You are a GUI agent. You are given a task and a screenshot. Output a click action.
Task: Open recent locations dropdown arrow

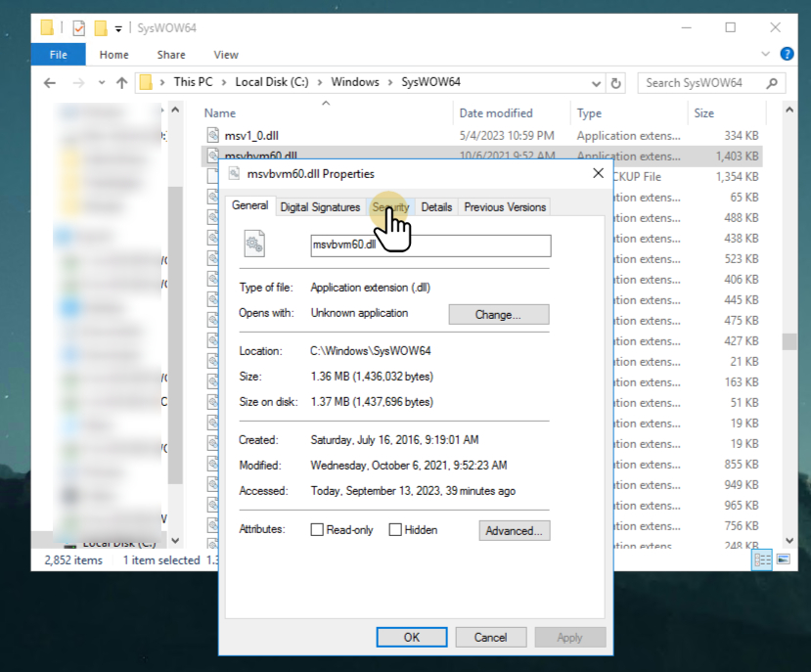click(x=102, y=83)
